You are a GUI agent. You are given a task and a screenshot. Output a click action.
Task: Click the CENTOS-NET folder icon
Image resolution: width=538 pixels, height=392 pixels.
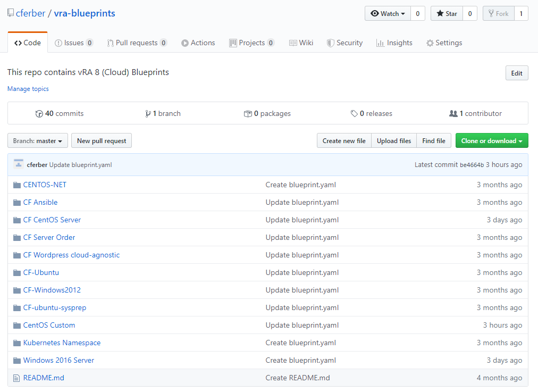17,185
